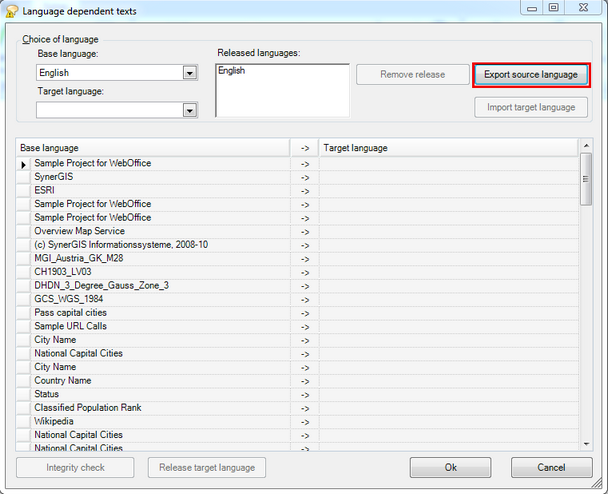
Task: Select the current row indicator arrow
Action: pos(23,164)
